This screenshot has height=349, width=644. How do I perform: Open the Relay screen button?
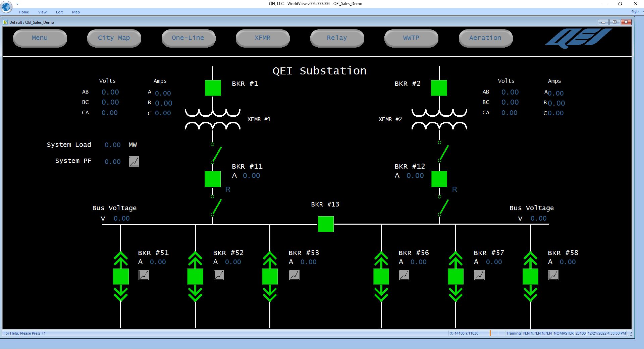337,38
